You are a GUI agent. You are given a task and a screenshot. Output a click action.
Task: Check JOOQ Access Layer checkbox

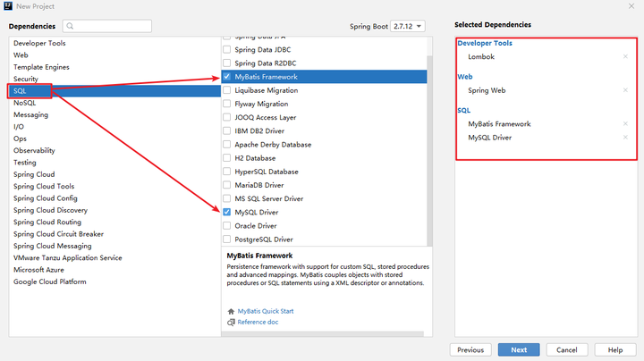coord(226,117)
